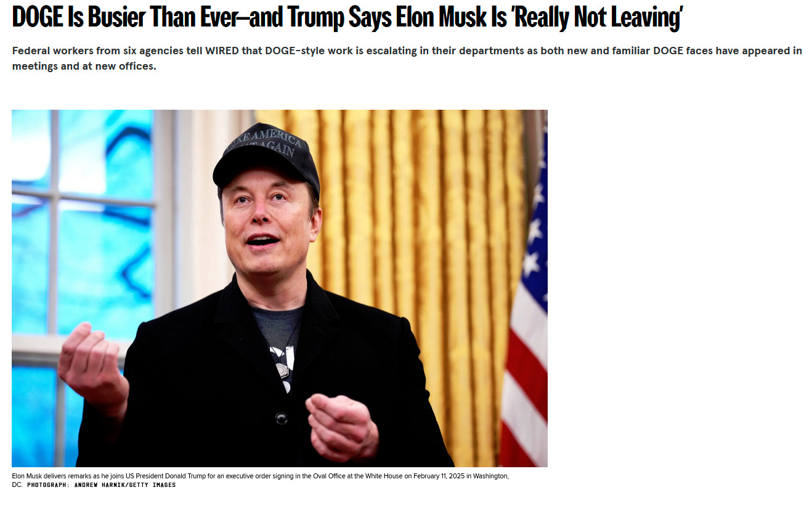The image size is (812, 519).
Task: Click the photo caption beginning with Elon Musk
Action: [260, 480]
